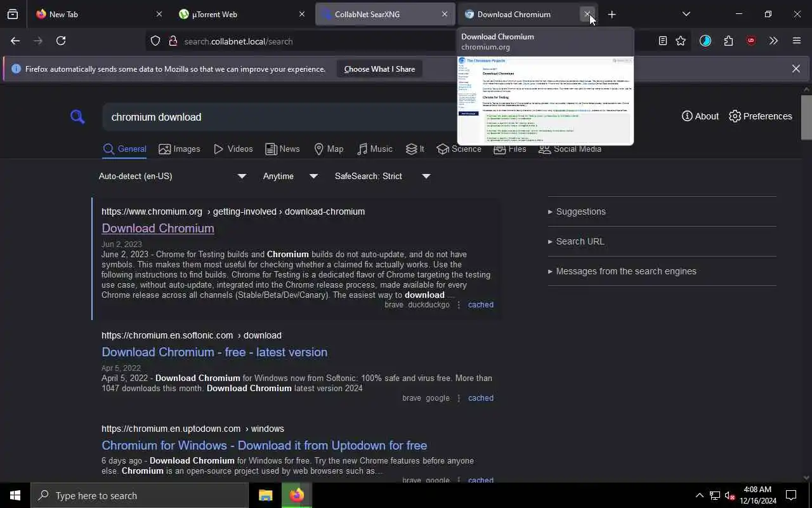
Task: Open site connection info lock icon
Action: (173, 41)
